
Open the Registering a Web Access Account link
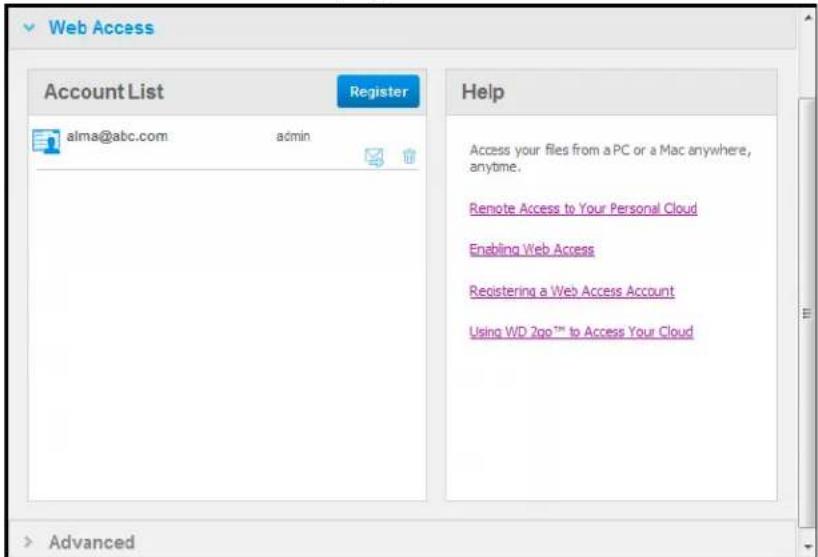pos(572,291)
